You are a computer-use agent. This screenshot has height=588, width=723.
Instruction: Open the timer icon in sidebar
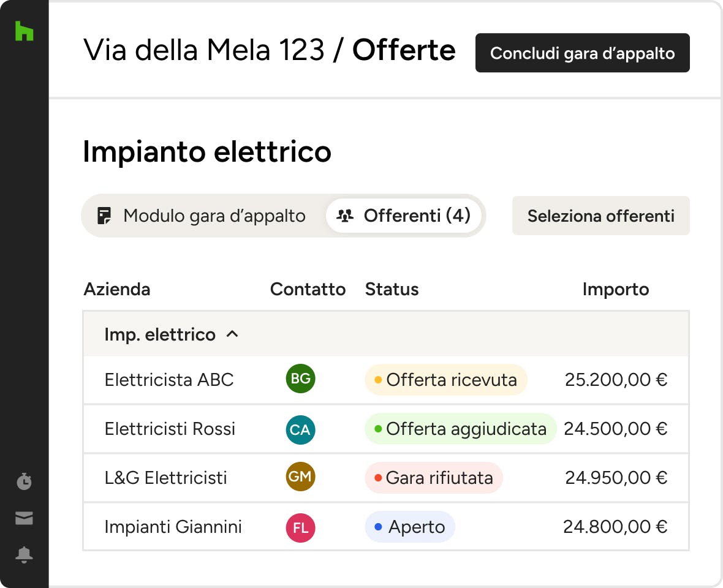[24, 482]
